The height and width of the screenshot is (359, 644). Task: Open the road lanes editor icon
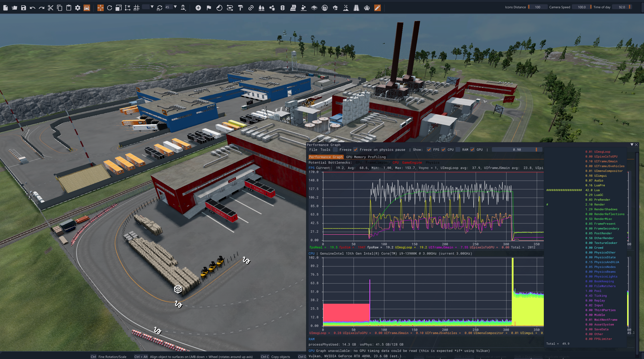[x=356, y=8]
